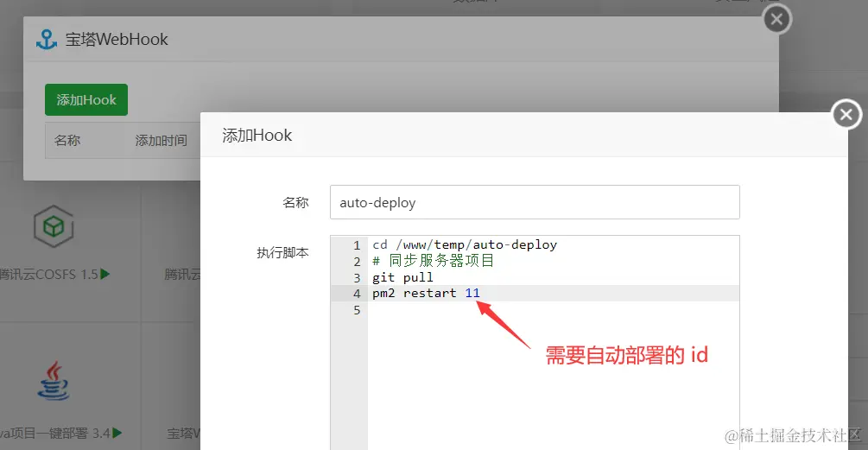
Task: Click the pm2 restart 11 script line
Action: [x=426, y=293]
